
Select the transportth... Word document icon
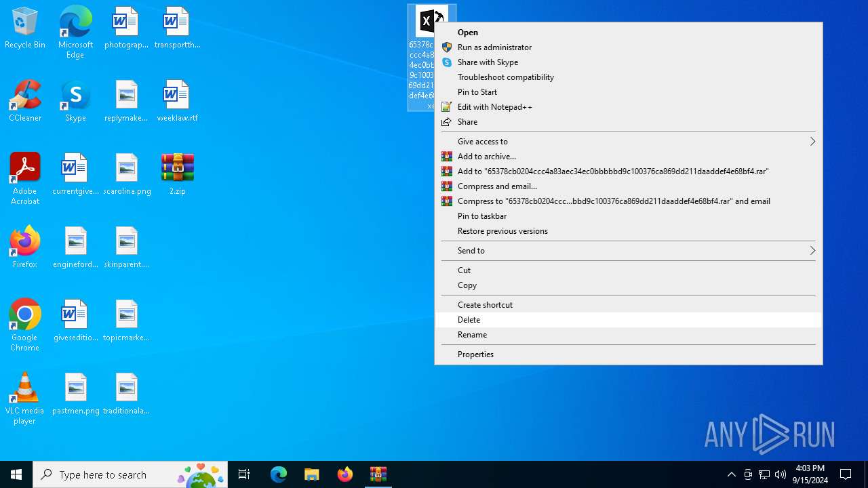tap(177, 27)
